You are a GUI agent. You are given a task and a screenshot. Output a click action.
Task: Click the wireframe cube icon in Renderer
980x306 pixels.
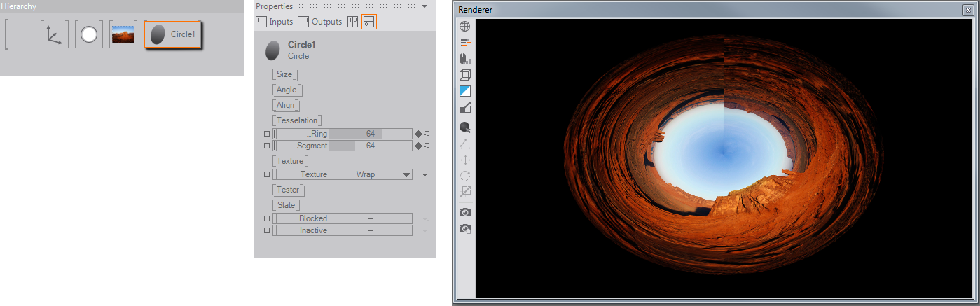pos(465,75)
